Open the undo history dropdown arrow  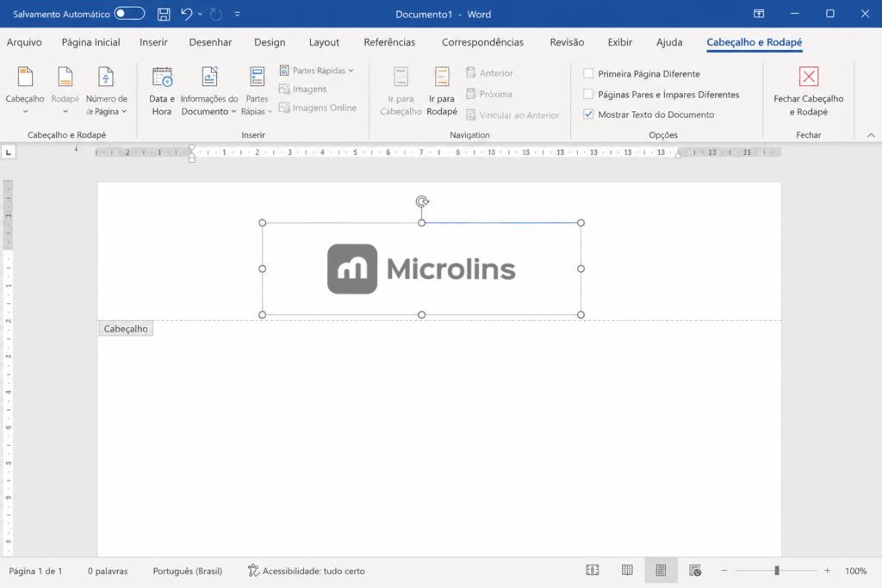point(200,14)
